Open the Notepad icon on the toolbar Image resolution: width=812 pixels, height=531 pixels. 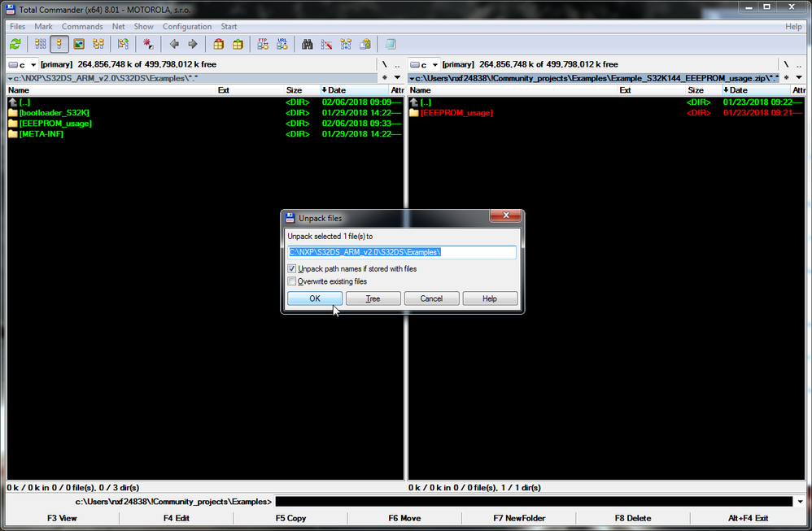[x=391, y=44]
